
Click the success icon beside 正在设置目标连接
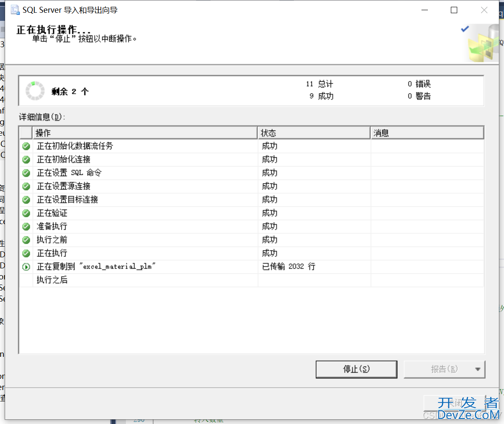(26, 200)
